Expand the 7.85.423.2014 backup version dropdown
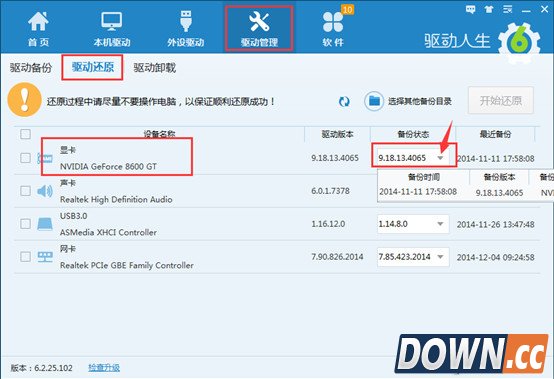The image size is (554, 379). click(440, 257)
